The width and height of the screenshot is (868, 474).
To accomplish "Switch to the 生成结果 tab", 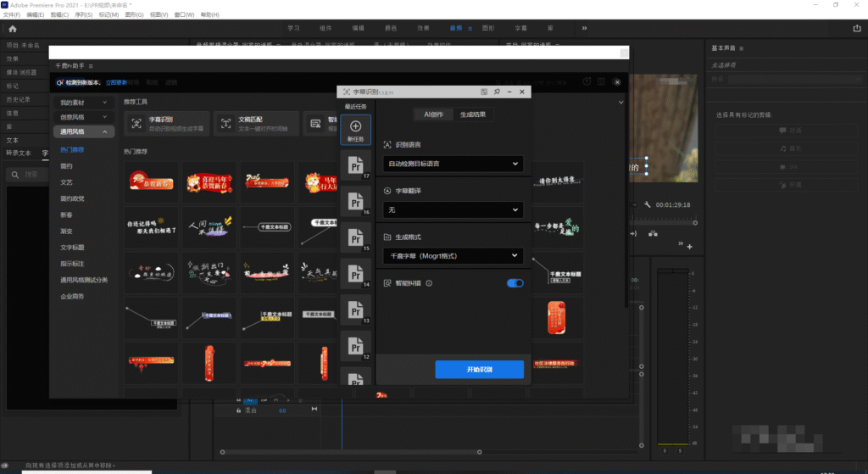I will pos(474,114).
